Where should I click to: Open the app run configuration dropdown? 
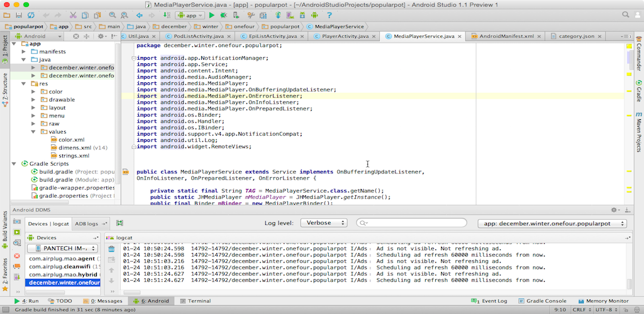(x=190, y=15)
